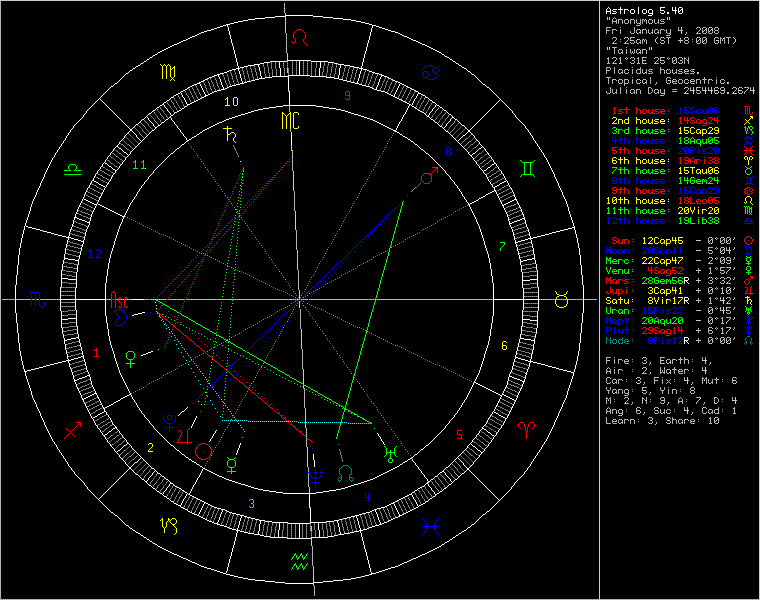The width and height of the screenshot is (760, 600).
Task: Select the green Mercury glyph in the wheel
Action: (232, 463)
